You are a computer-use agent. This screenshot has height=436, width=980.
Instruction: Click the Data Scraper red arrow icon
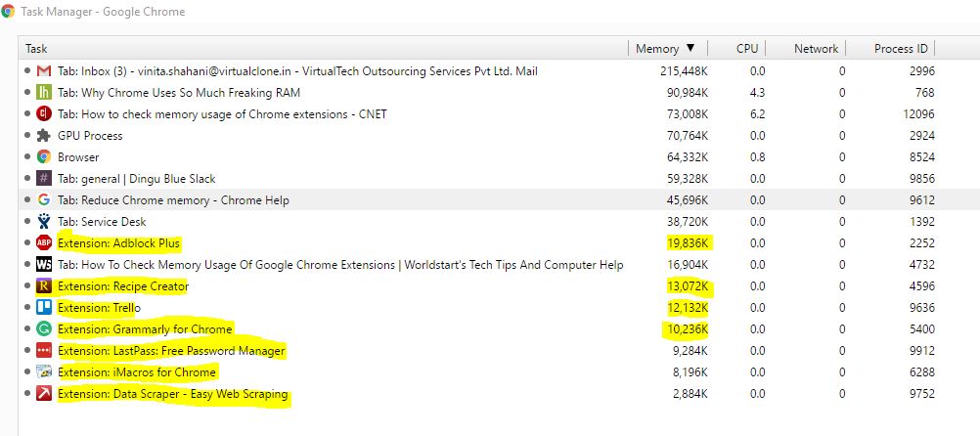pyautogui.click(x=44, y=394)
